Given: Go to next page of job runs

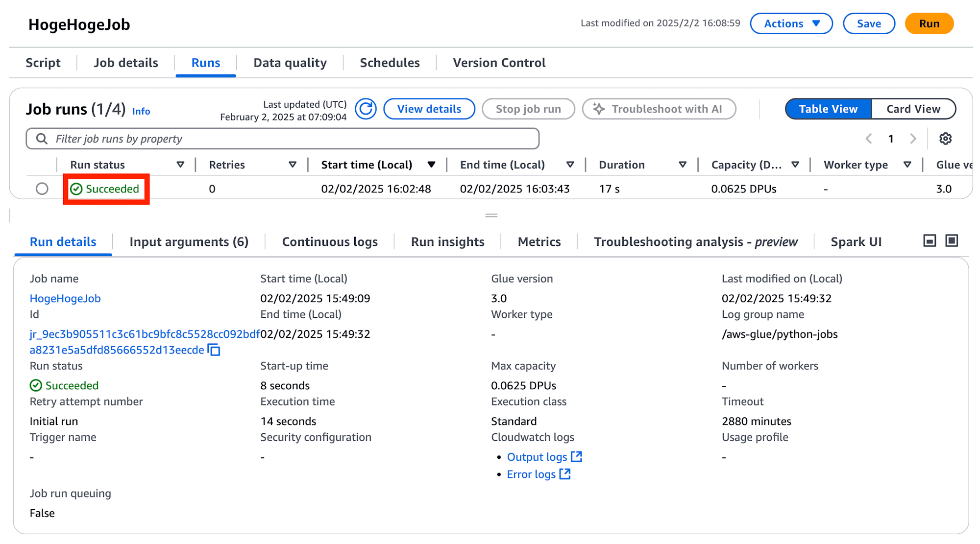Looking at the screenshot, I should click(x=913, y=139).
